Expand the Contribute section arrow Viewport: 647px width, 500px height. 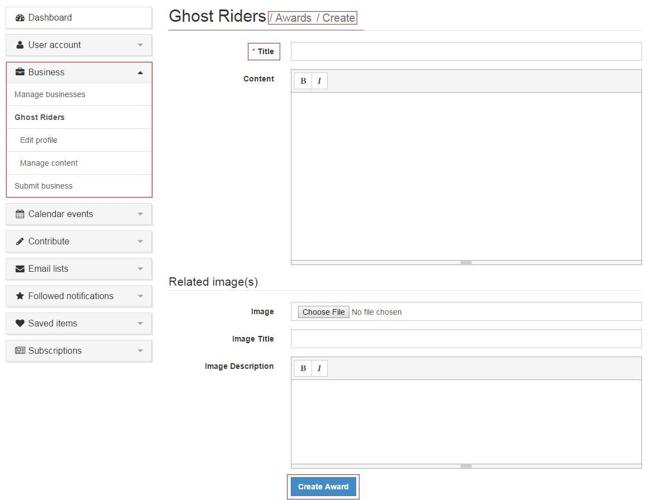140,241
